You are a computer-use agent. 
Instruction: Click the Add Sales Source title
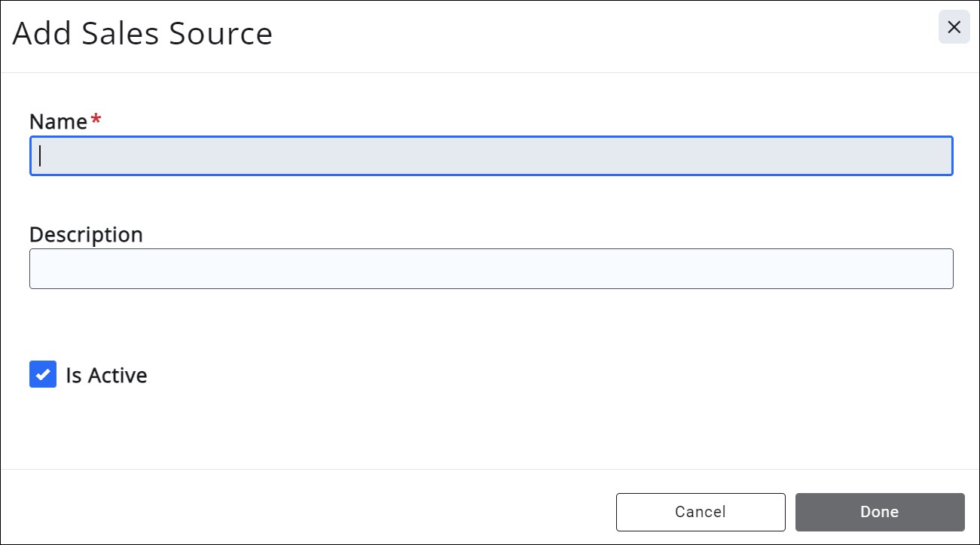142,34
